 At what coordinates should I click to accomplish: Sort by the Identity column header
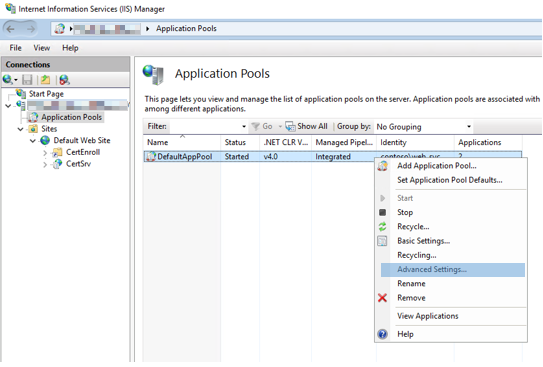pos(415,142)
